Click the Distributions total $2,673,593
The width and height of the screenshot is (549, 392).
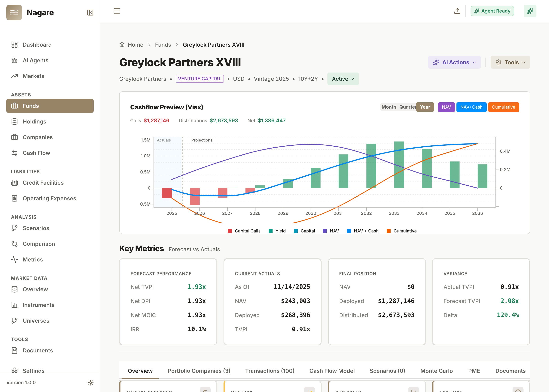pyautogui.click(x=224, y=121)
